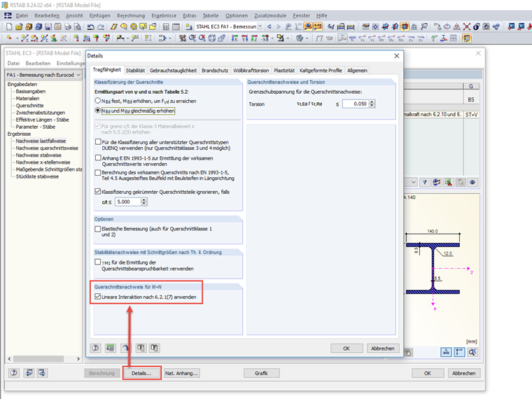
Task: Click the Open folder icon in toolbar
Action: coord(19,27)
